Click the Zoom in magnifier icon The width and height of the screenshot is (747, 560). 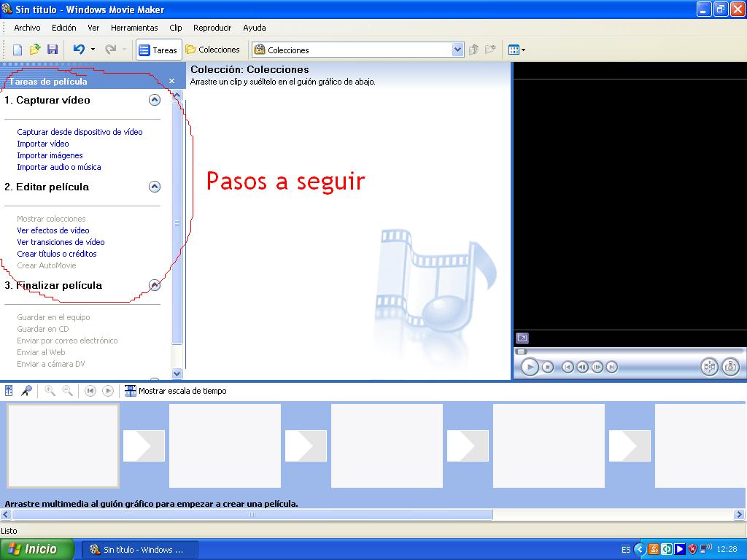tap(50, 391)
